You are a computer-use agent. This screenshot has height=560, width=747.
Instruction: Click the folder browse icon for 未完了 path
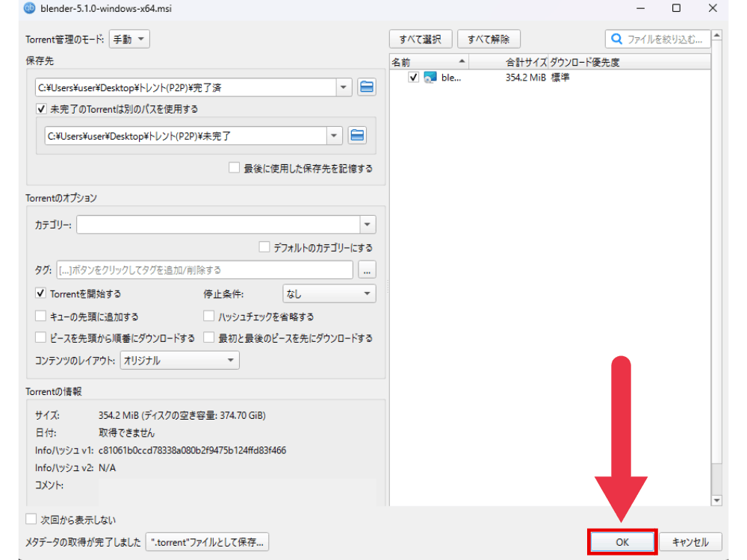(x=357, y=136)
